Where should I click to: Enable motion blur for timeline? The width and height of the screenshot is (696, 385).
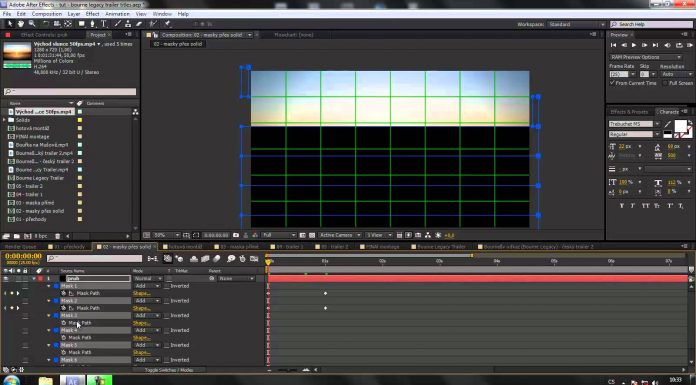tap(217, 258)
